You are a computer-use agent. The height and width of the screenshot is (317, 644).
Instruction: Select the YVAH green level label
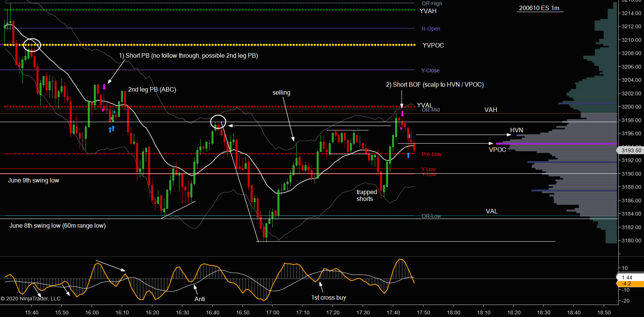click(x=428, y=11)
